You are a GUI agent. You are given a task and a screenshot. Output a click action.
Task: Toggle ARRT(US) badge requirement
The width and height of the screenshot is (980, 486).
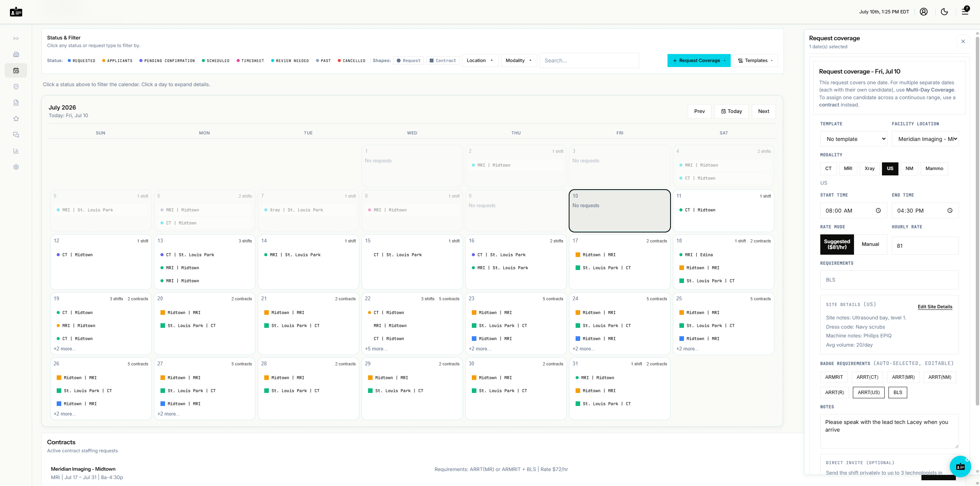(x=869, y=393)
